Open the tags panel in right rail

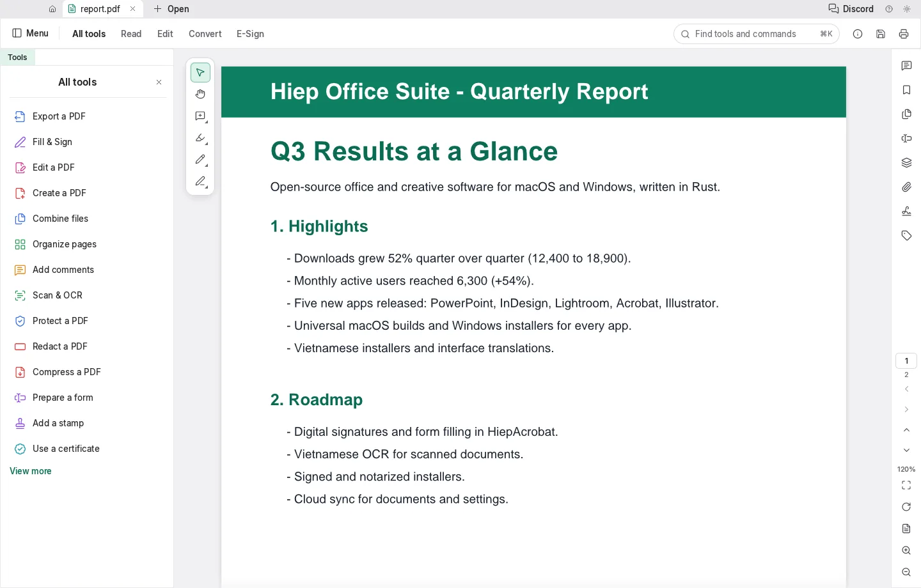[906, 236]
